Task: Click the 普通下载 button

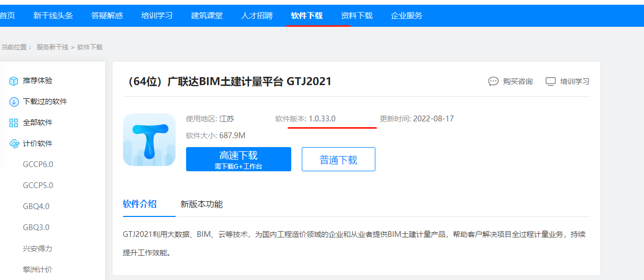Action: tap(339, 159)
